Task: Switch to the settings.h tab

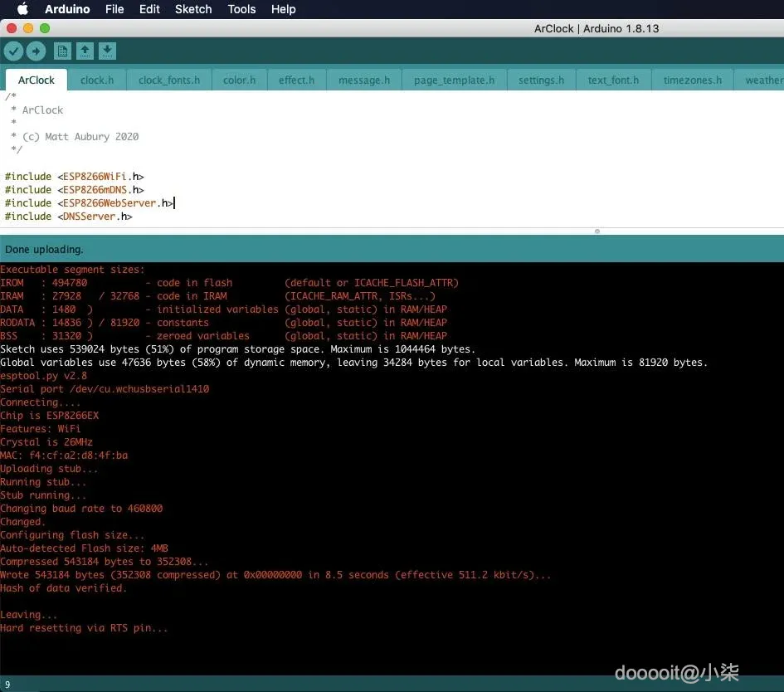Action: point(541,80)
